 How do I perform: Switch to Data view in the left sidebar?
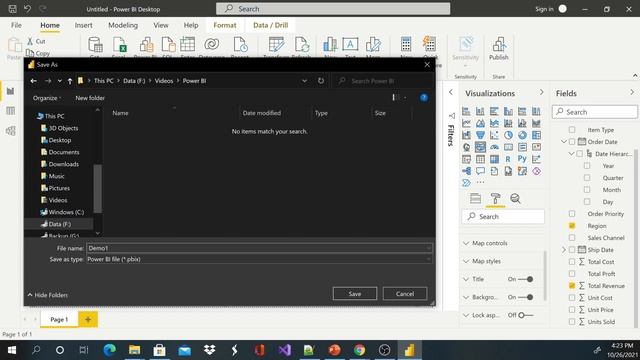tap(11, 111)
